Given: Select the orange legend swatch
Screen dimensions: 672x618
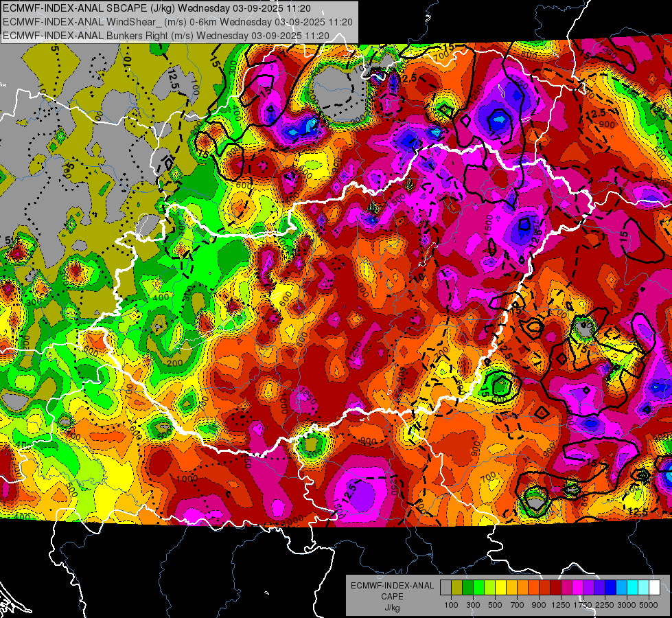Looking at the screenshot, I should point(522,587).
